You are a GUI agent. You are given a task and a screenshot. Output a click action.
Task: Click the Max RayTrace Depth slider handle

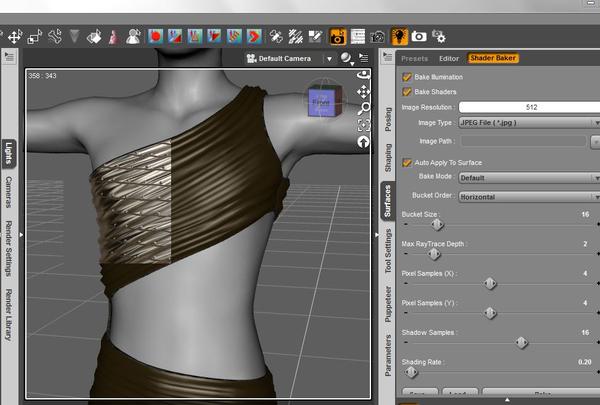pyautogui.click(x=434, y=254)
